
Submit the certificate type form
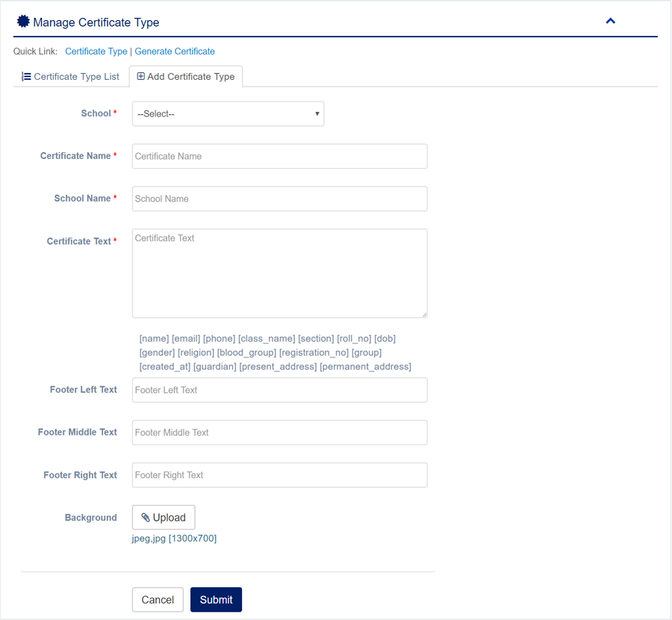click(216, 600)
